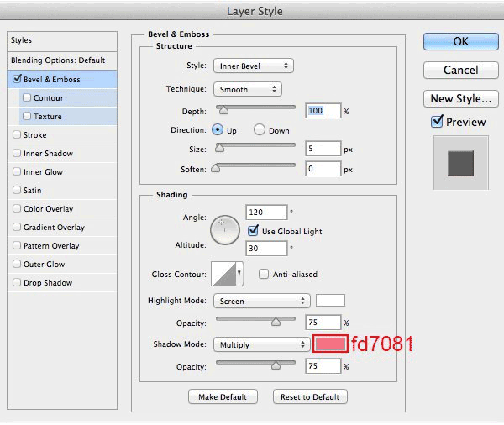Viewport: 504px width, 425px height.
Task: Enable the Pattern Overlay checkbox
Action: click(17, 245)
